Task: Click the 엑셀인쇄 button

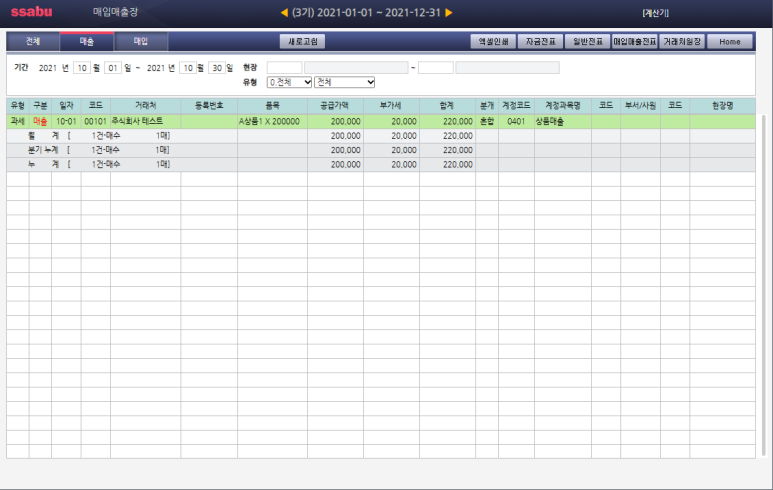Action: 493,41
